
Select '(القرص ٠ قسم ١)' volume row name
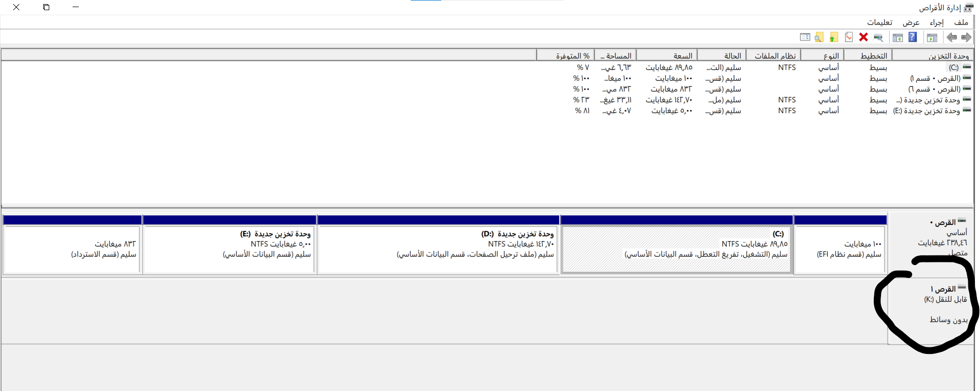click(935, 78)
